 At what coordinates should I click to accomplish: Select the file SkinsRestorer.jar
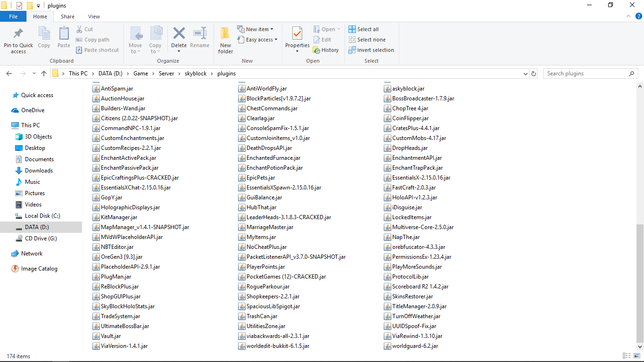tap(409, 296)
